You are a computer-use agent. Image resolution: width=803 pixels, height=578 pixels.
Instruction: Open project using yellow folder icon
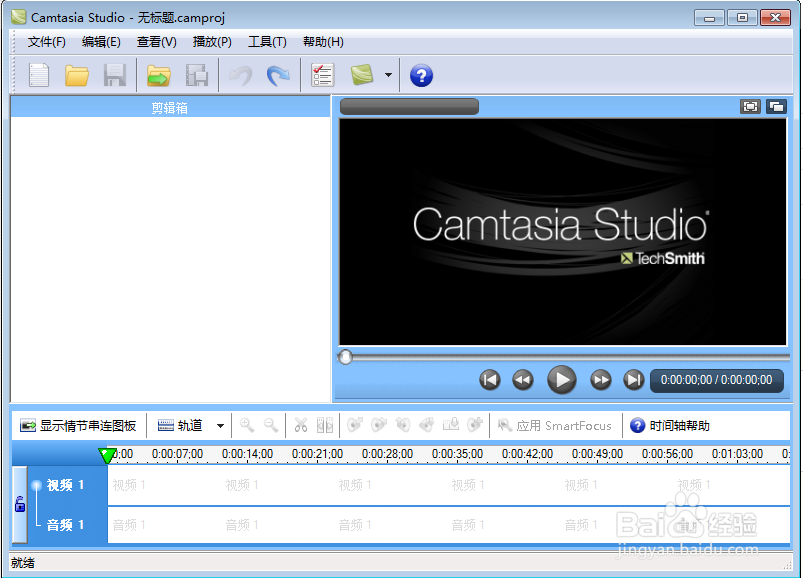point(77,76)
